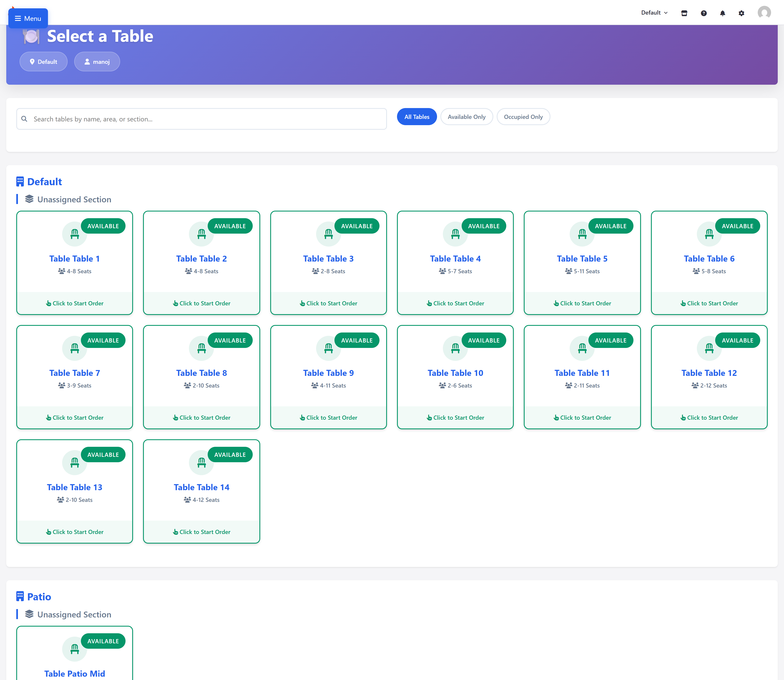Start order on Table 8
The width and height of the screenshot is (784, 680).
coord(201,417)
